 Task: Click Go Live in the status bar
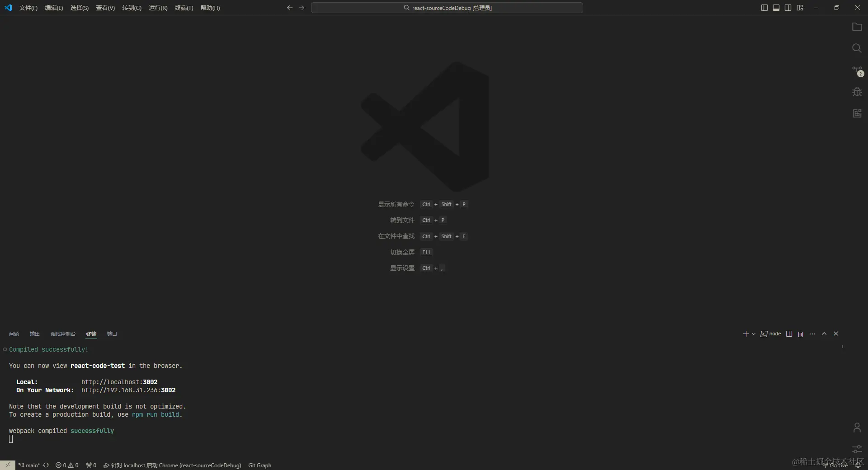click(835, 465)
